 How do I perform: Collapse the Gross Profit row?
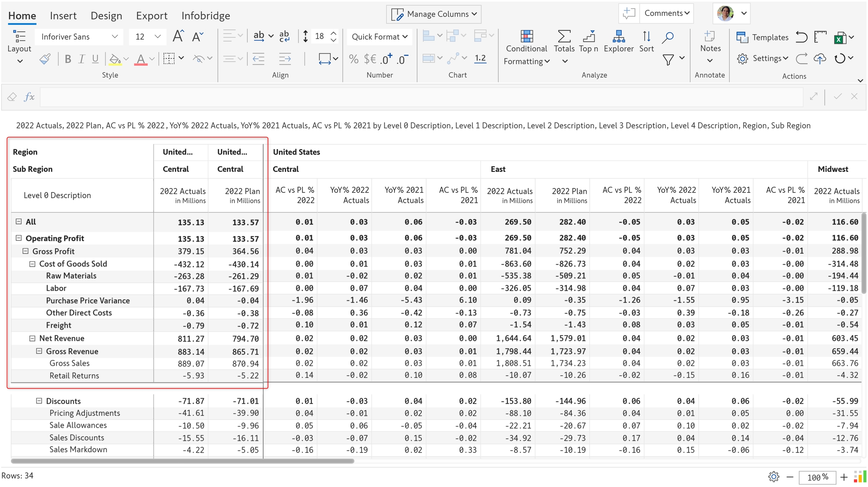point(26,251)
